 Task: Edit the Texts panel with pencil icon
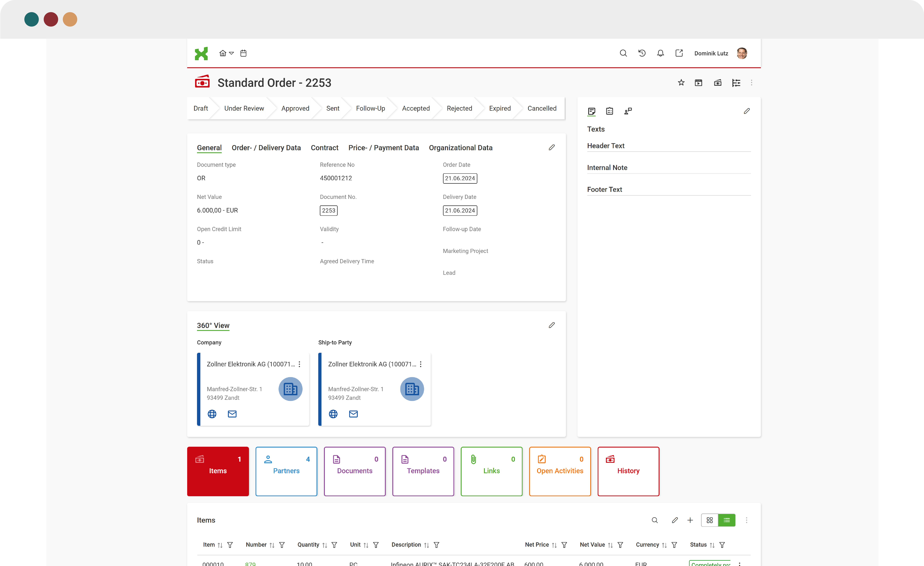[747, 111]
